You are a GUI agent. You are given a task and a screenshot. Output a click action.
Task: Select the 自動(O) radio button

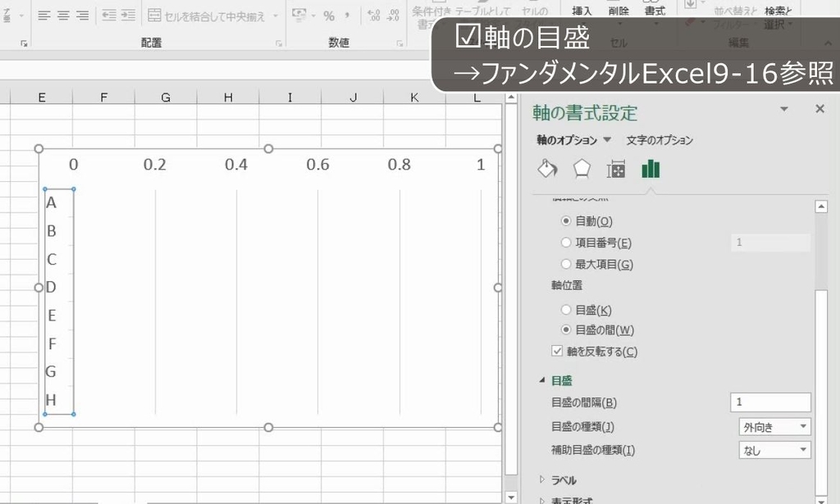[566, 220]
